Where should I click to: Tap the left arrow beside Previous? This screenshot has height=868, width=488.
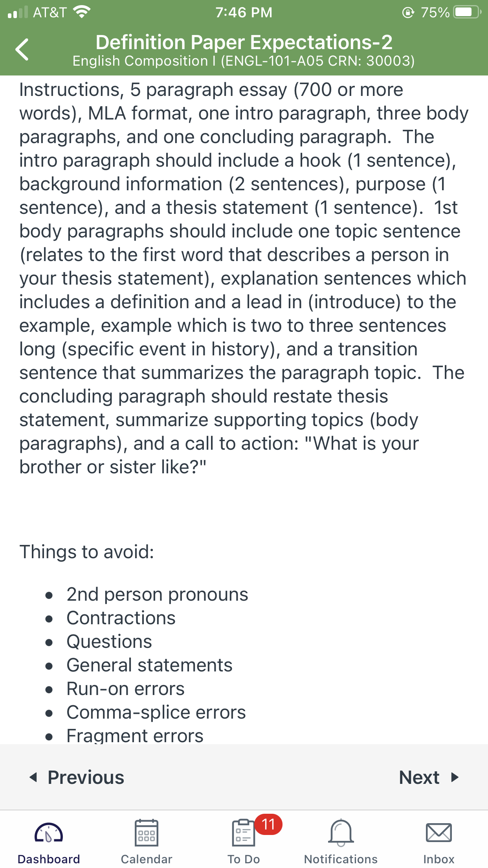click(x=33, y=777)
